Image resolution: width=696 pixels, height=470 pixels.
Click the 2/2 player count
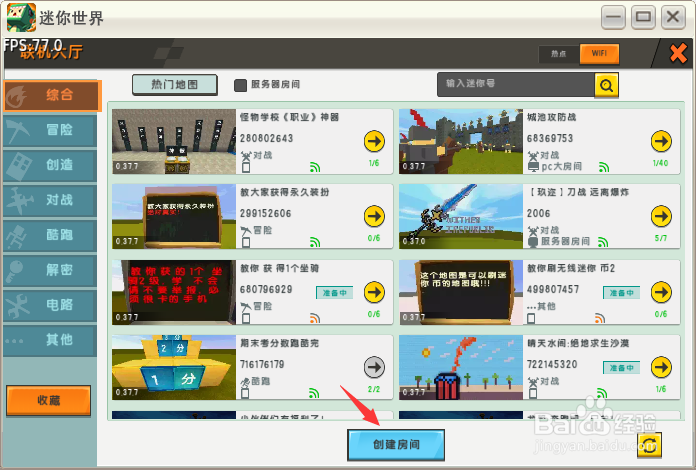[x=374, y=389]
